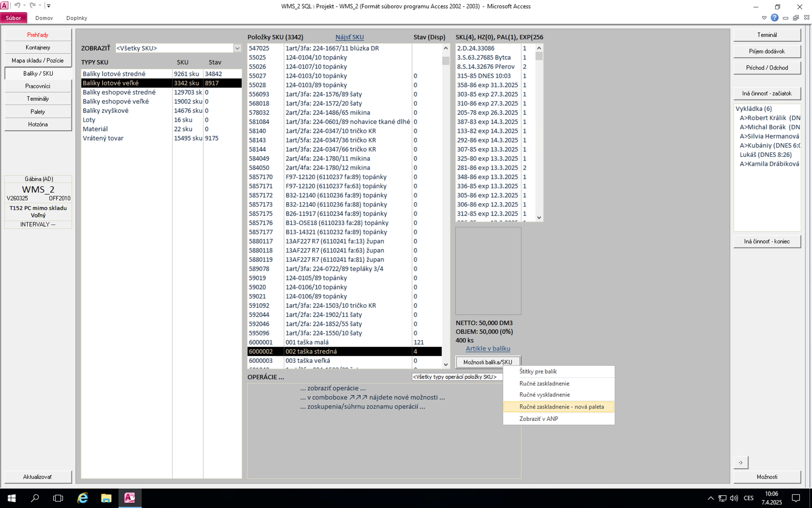Click the Windows Start button
The height and width of the screenshot is (508, 812).
[11, 498]
